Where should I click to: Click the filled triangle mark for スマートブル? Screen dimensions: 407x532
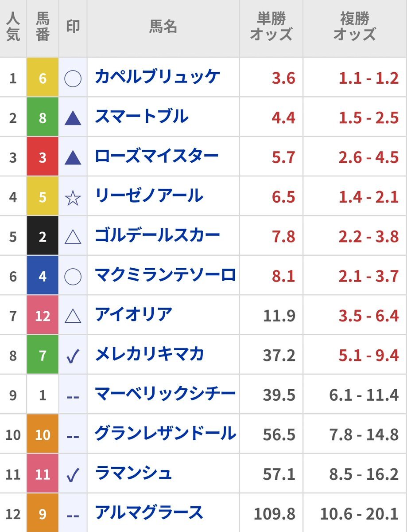pyautogui.click(x=73, y=118)
